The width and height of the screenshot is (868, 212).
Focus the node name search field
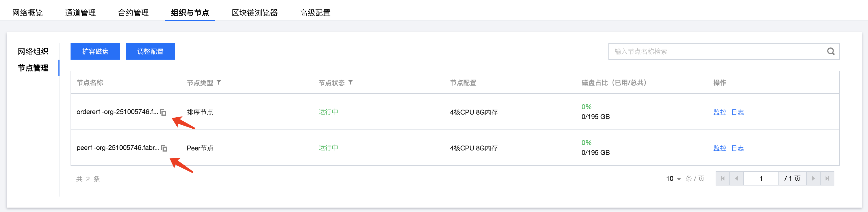[714, 52]
